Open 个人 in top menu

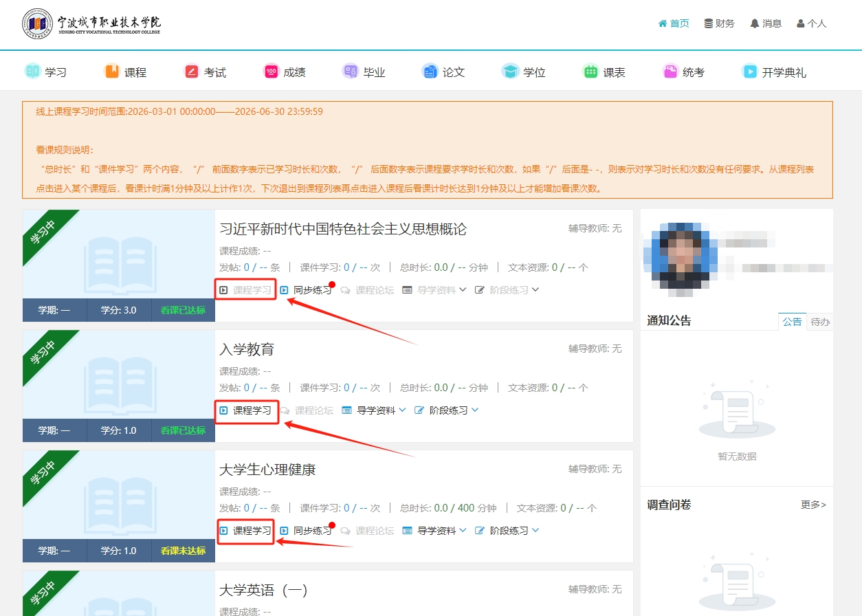point(812,23)
